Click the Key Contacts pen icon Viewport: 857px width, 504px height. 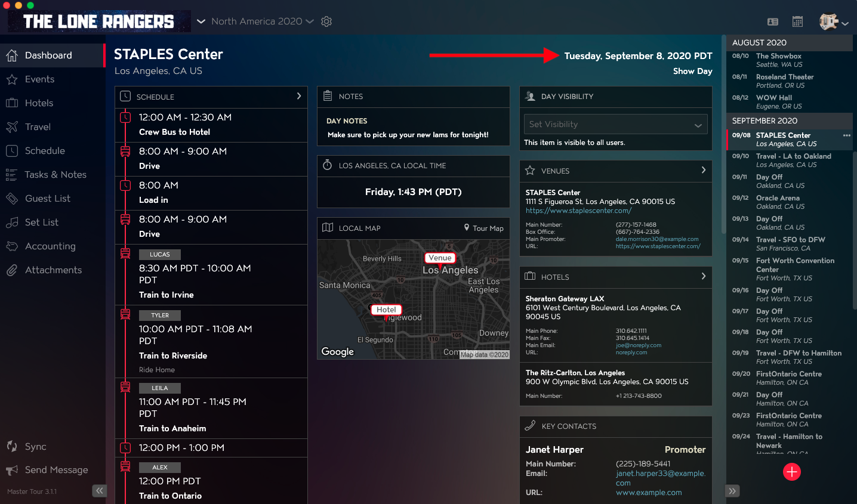pyautogui.click(x=530, y=426)
